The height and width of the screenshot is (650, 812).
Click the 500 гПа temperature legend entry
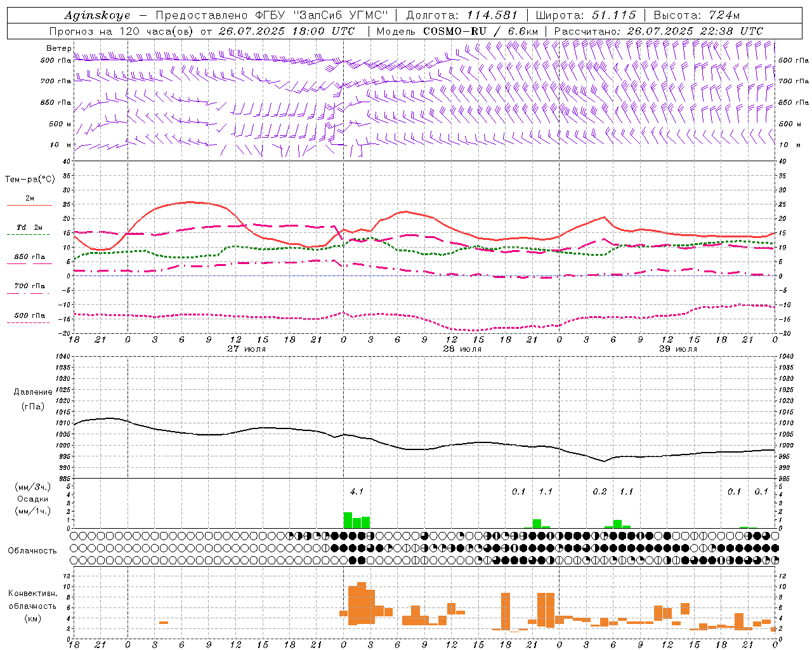coord(29,315)
